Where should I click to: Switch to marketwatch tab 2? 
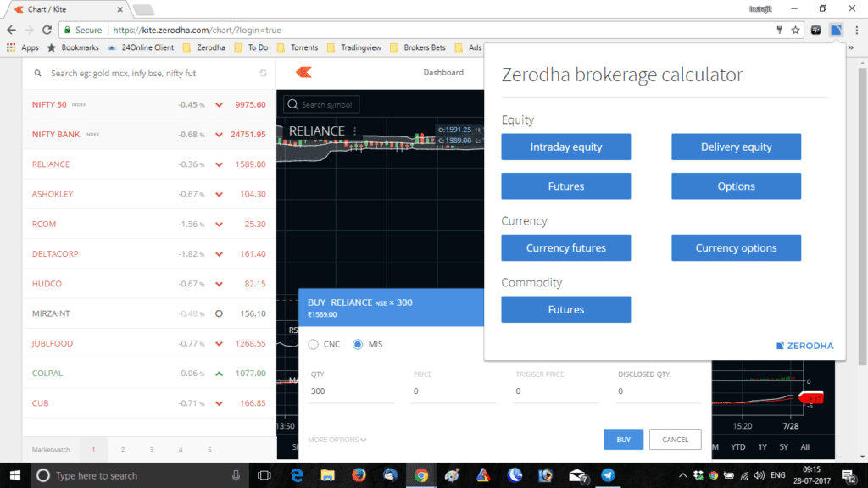tap(123, 450)
